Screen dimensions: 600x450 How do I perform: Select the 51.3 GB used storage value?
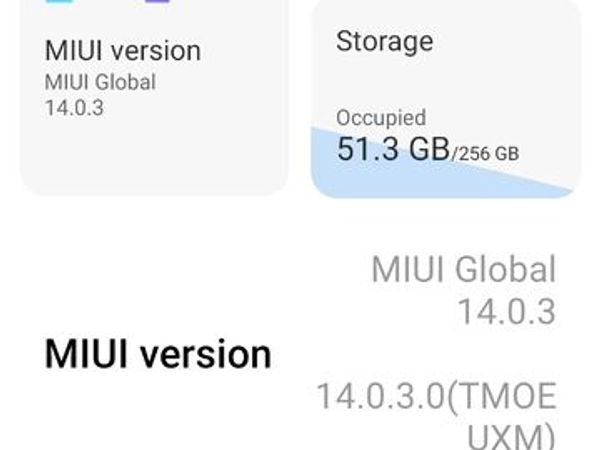[393, 149]
